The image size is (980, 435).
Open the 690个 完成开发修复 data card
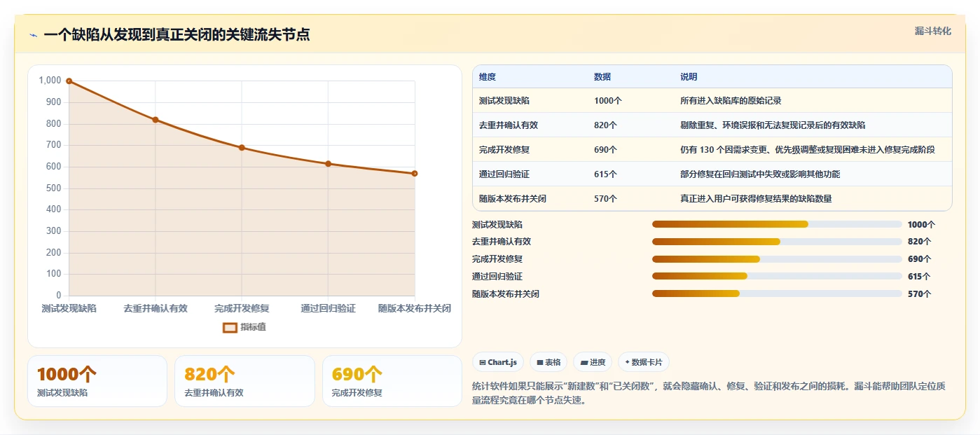point(392,381)
